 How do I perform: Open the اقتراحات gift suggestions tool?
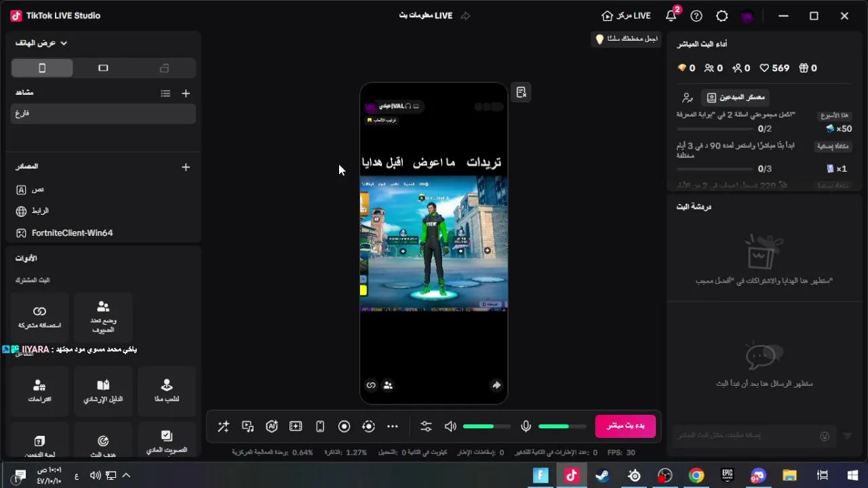[39, 390]
